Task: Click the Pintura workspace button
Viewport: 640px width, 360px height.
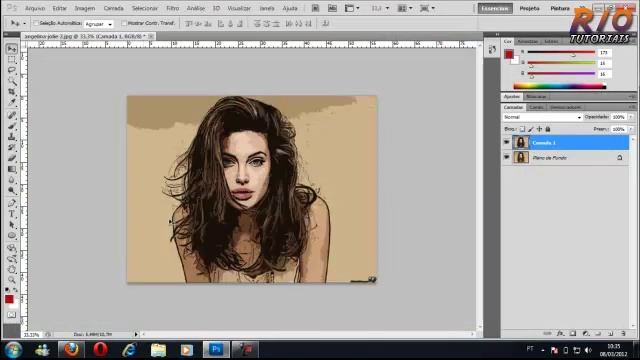Action: [560, 8]
